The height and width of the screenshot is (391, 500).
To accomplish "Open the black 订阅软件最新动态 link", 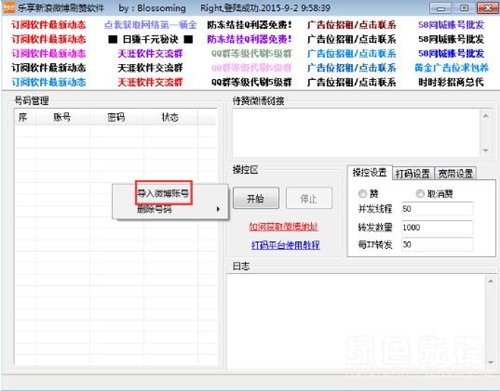I will point(49,68).
